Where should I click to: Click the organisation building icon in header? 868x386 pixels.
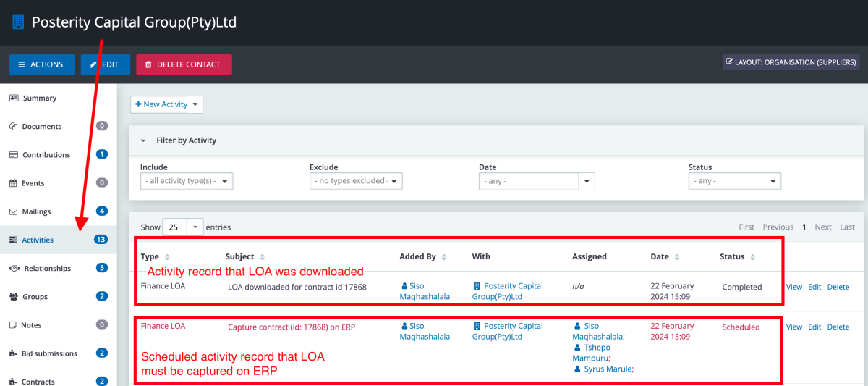[x=17, y=22]
